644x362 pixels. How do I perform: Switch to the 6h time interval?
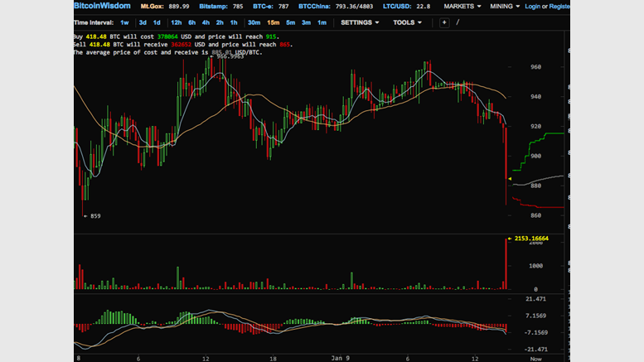pyautogui.click(x=191, y=22)
